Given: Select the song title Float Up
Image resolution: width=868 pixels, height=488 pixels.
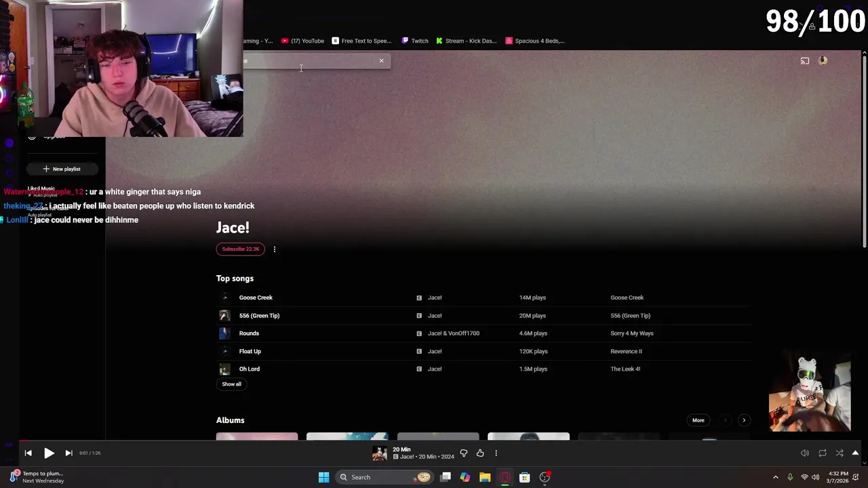Looking at the screenshot, I should click(250, 352).
